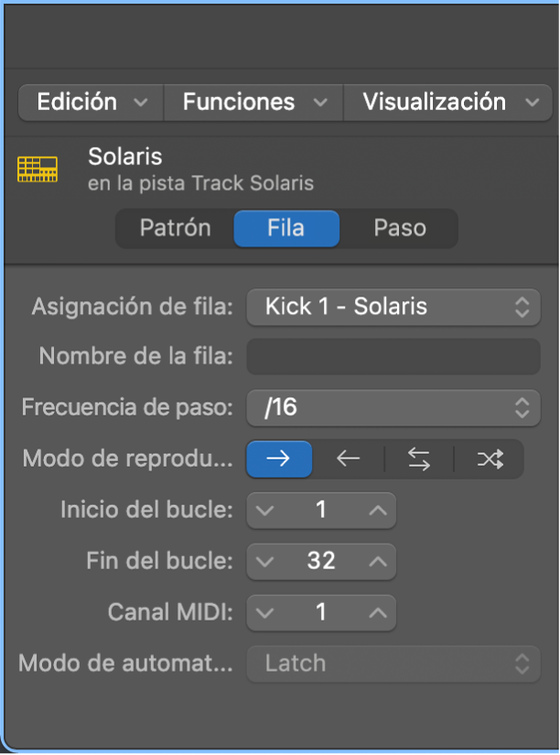Click the Solaris pattern region grid icon
Screen dimensions: 560x755
[38, 169]
